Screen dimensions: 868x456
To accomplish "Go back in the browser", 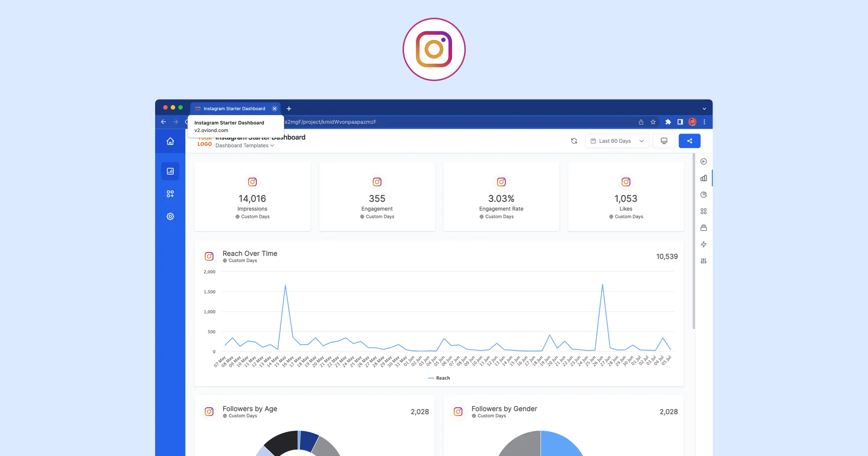I will (x=163, y=122).
